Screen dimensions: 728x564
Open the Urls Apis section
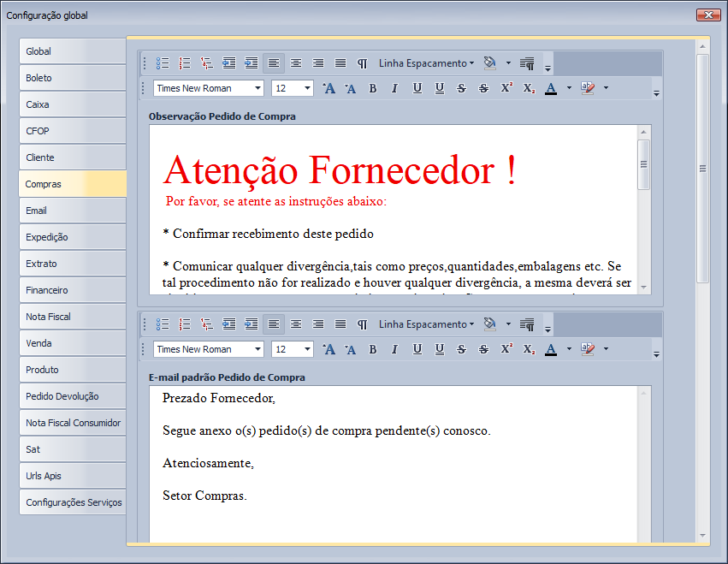click(x=73, y=476)
